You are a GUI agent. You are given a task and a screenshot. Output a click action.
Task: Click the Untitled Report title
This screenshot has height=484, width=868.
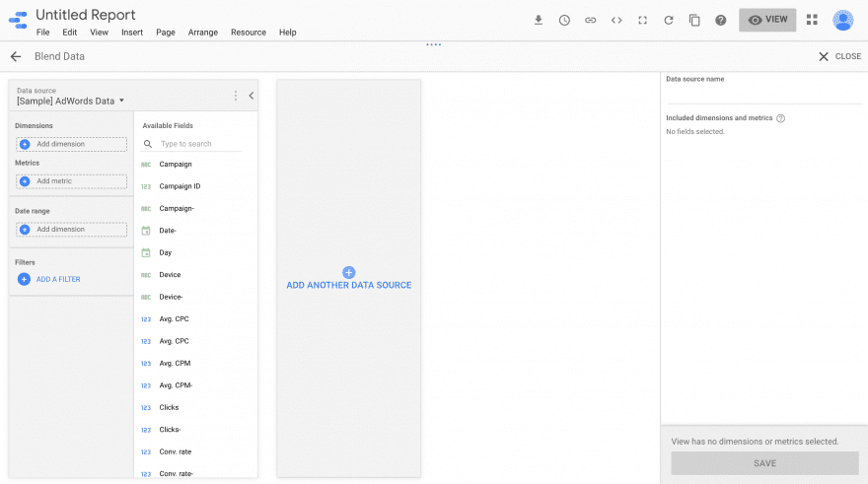point(85,15)
